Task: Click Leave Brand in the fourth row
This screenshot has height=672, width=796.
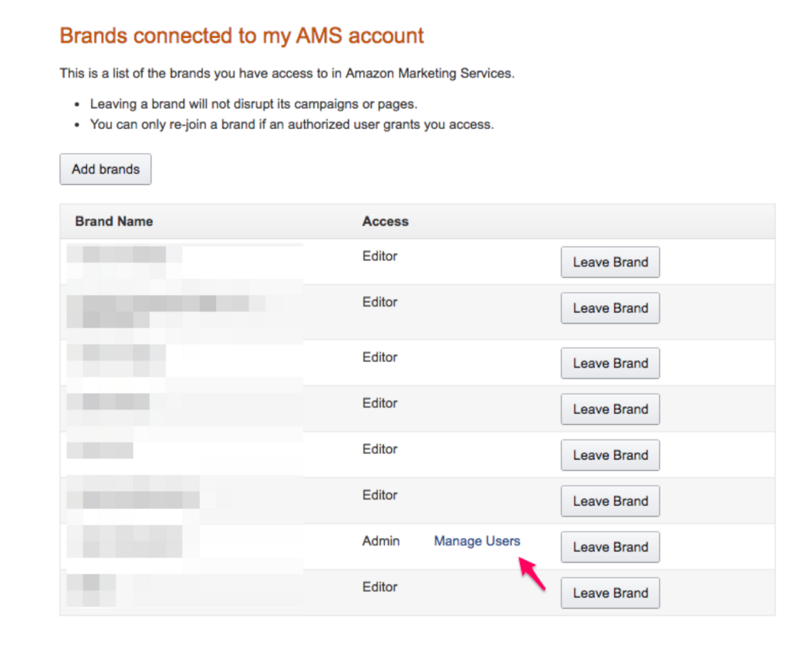Action: [x=610, y=409]
